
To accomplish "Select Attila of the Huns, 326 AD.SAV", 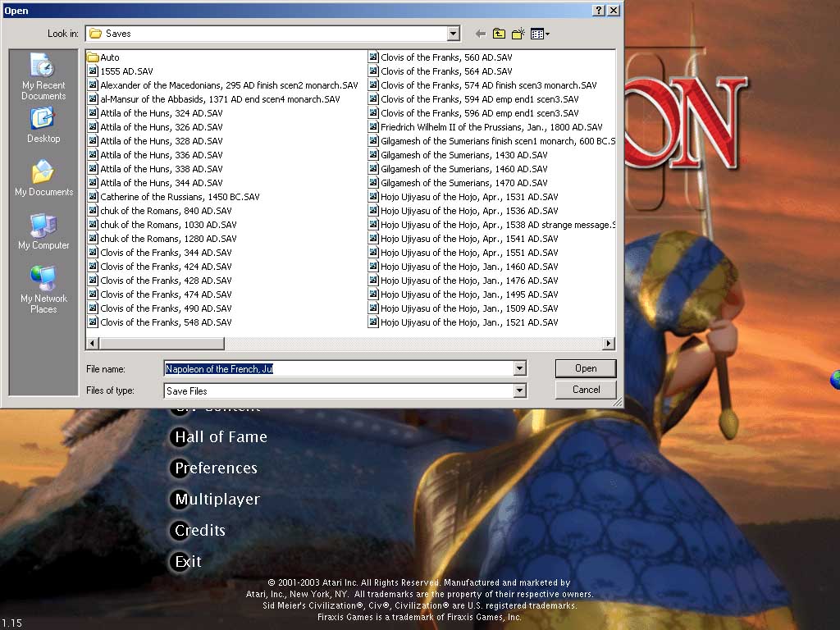I will coord(162,127).
